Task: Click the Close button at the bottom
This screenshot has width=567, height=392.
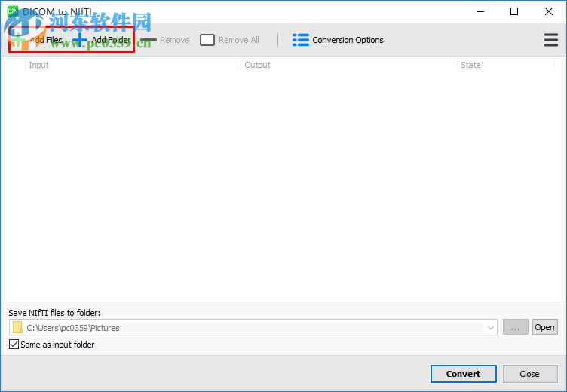Action: 530,374
